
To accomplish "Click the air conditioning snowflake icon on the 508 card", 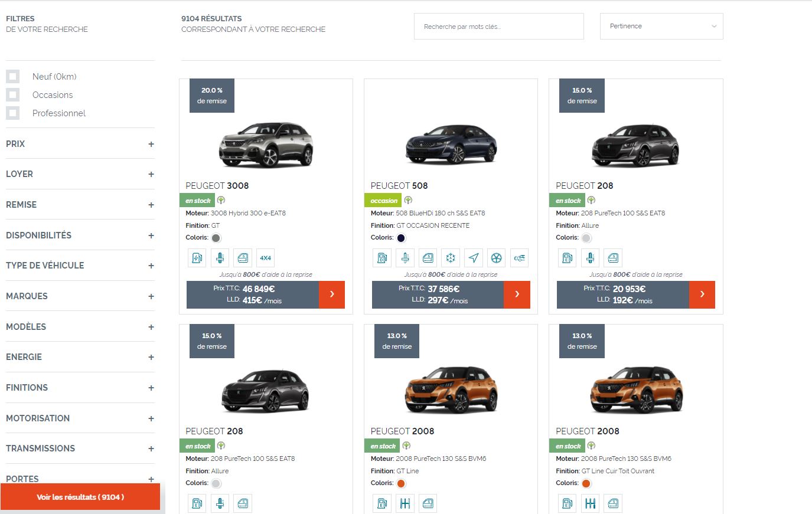I will pyautogui.click(x=451, y=258).
